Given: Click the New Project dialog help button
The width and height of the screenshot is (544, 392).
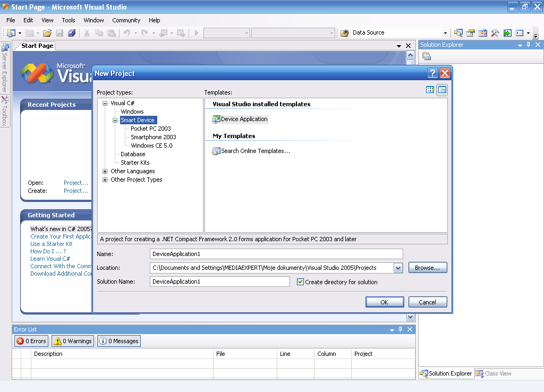Looking at the screenshot, I should [432, 73].
